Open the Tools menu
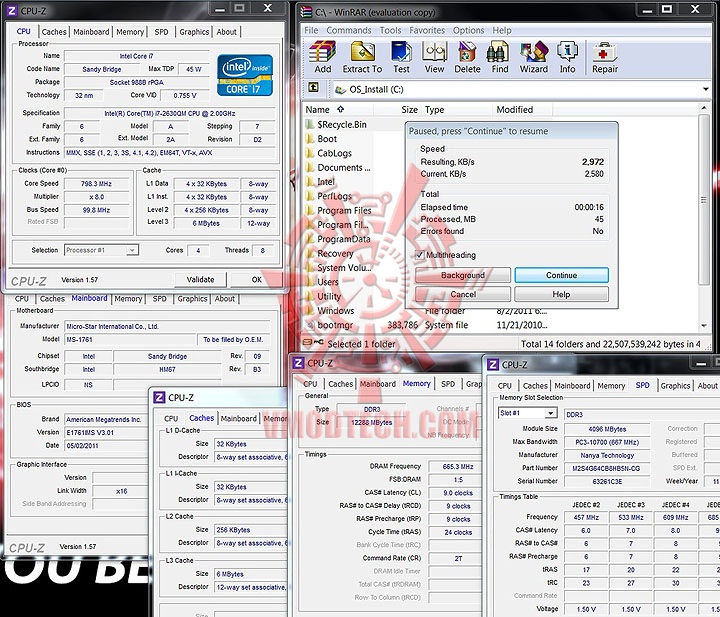The height and width of the screenshot is (617, 720). point(390,30)
